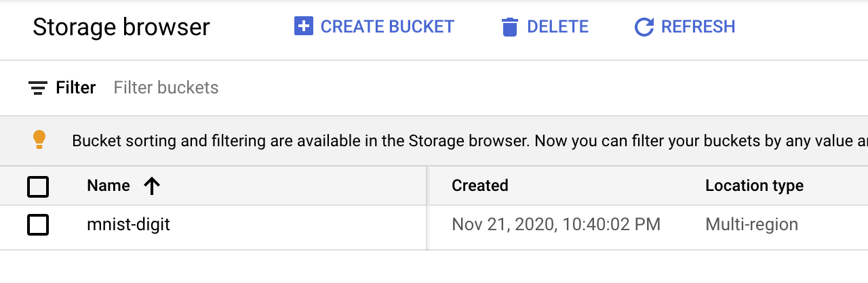
Task: Click the trash can Delete icon
Action: (x=509, y=27)
